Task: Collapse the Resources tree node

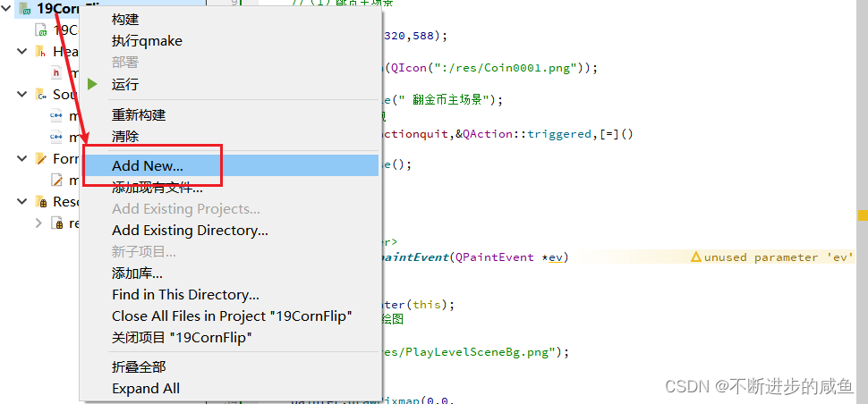Action: (x=22, y=202)
